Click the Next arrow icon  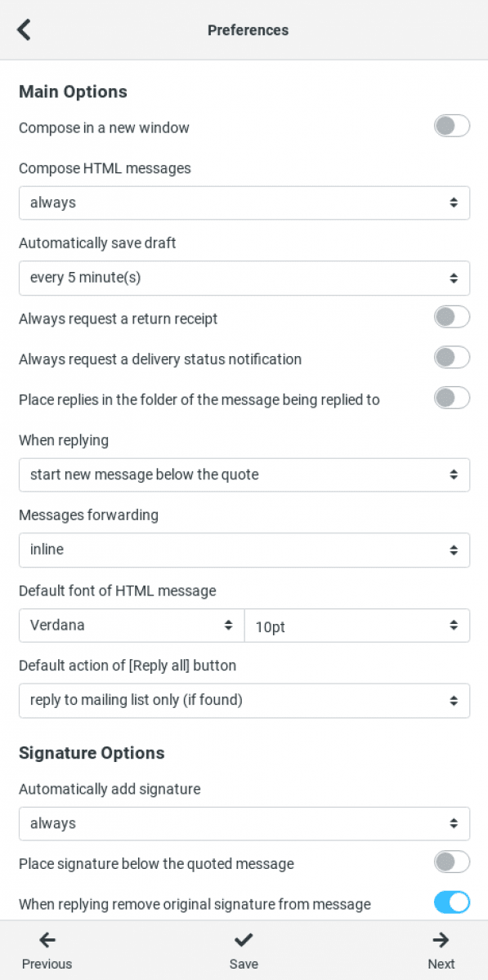point(441,939)
